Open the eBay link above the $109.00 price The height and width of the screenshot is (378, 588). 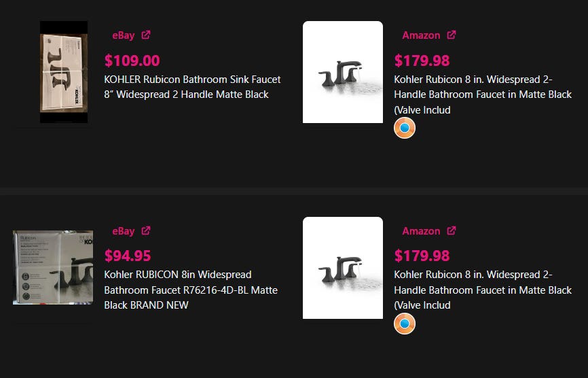(x=124, y=35)
